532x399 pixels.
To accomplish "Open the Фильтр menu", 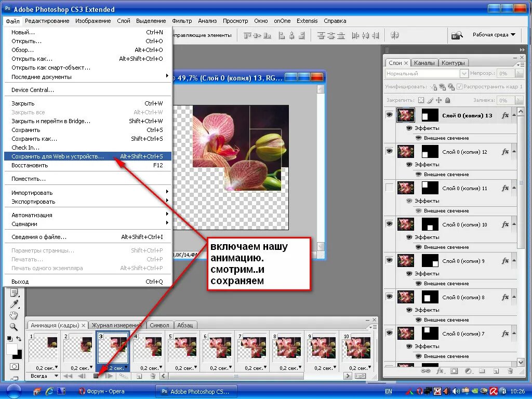I will (x=182, y=21).
